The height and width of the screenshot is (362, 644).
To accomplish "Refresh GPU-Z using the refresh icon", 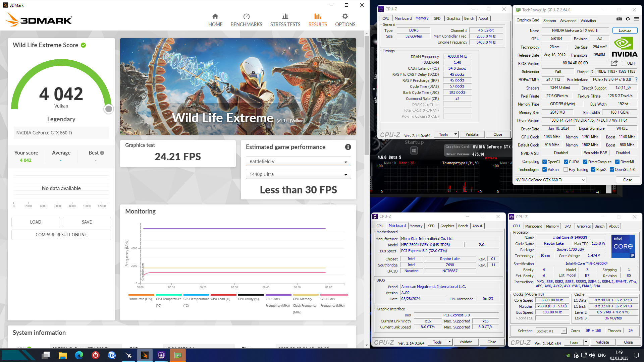I will point(628,19).
